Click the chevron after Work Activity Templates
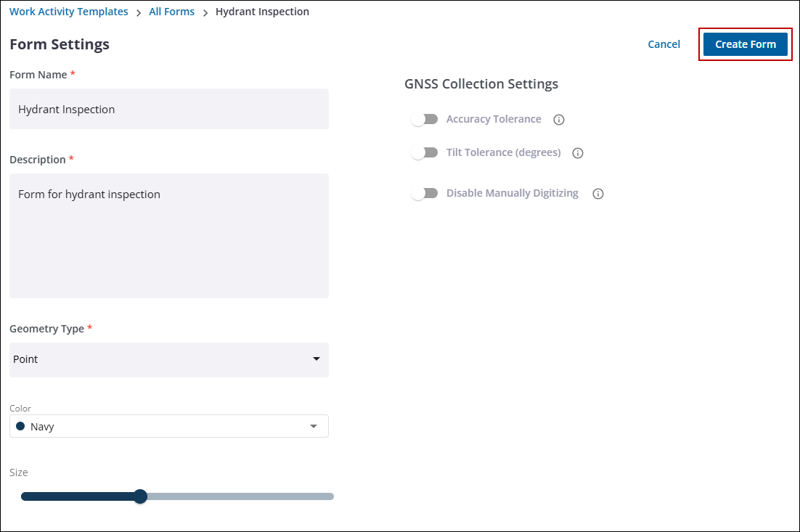The image size is (800, 532). point(139,12)
